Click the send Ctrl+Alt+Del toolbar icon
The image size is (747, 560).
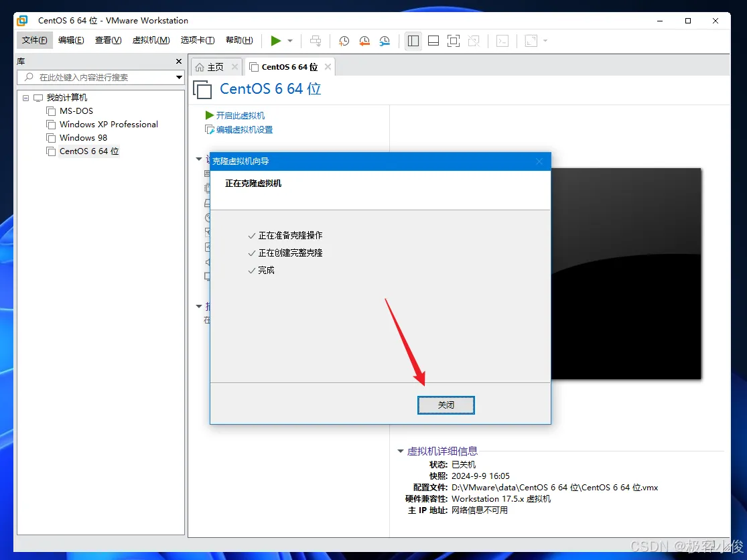point(316,41)
